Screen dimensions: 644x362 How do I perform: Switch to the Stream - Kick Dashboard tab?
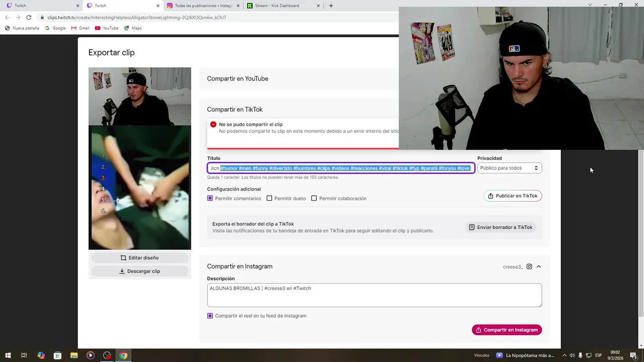283,6
